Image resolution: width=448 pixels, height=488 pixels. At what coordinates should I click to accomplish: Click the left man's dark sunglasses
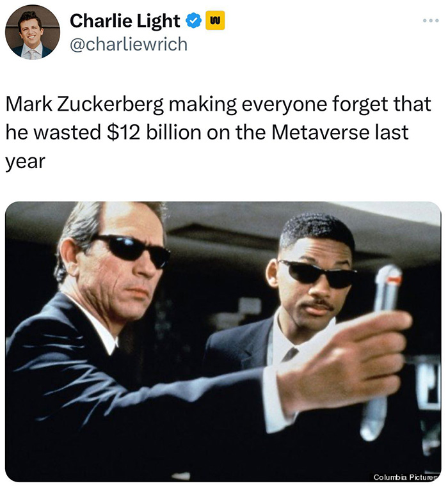pos(133,250)
